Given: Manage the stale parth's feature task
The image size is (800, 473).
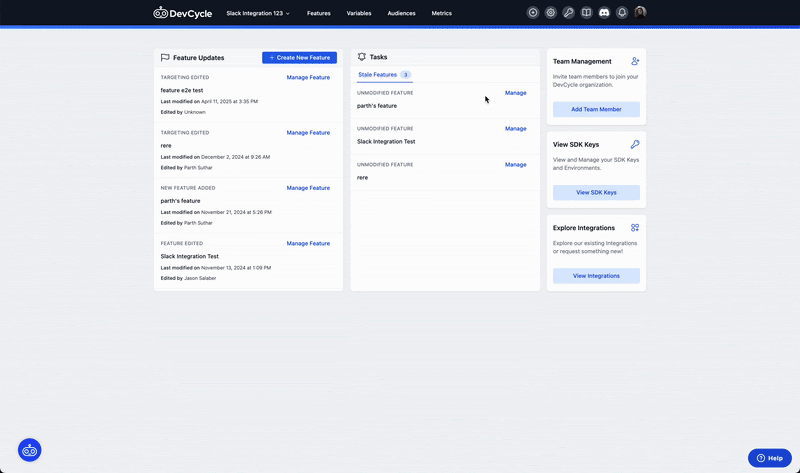Looking at the screenshot, I should [x=515, y=93].
